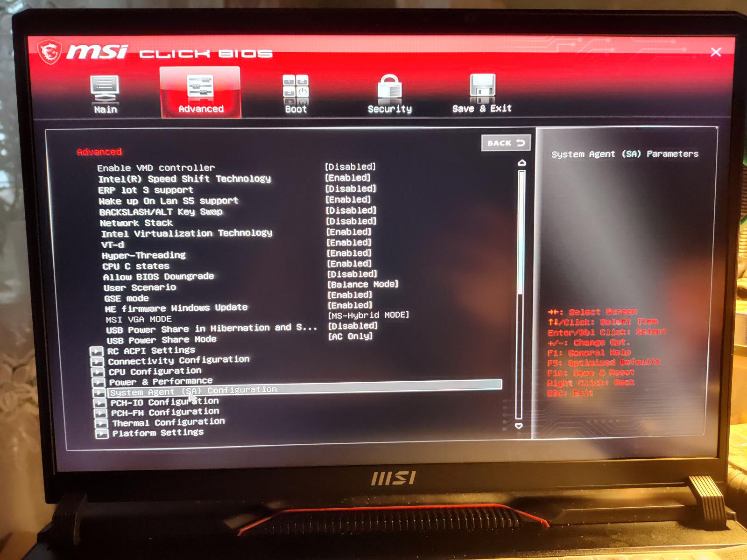Expand Thermal Configuration arrow
The height and width of the screenshot is (560, 747).
[101, 424]
